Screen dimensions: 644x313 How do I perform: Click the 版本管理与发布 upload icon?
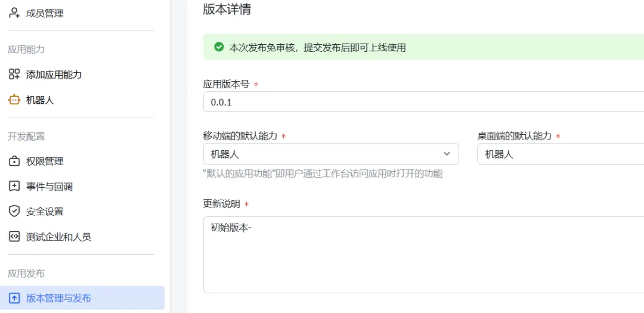pyautogui.click(x=14, y=298)
